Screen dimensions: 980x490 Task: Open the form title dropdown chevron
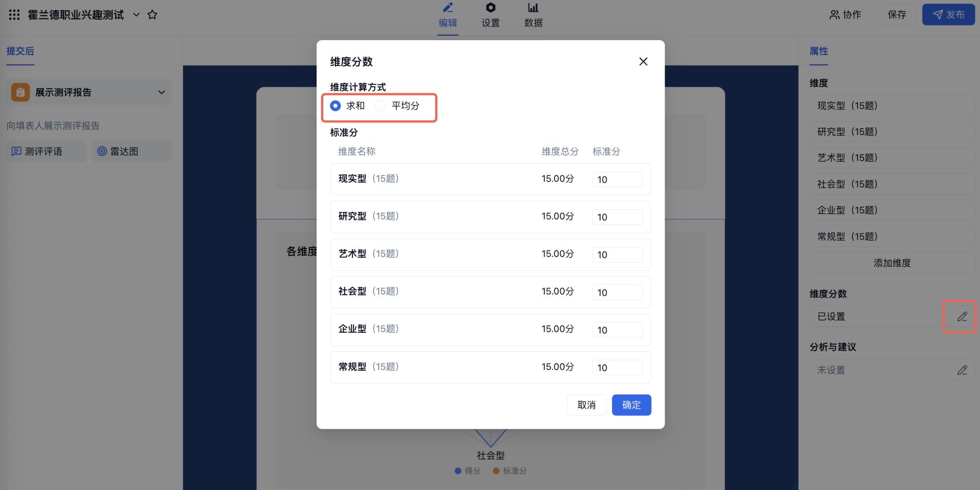tap(136, 15)
